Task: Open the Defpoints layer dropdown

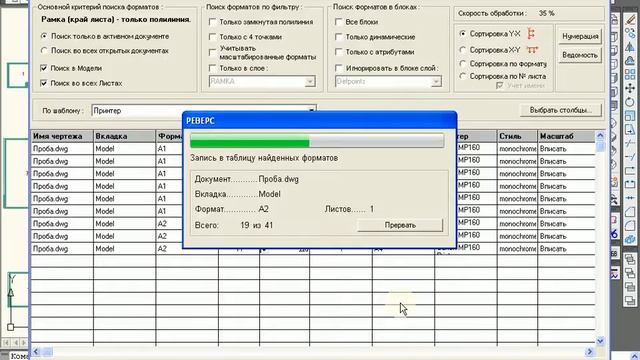Action: pos(436,82)
